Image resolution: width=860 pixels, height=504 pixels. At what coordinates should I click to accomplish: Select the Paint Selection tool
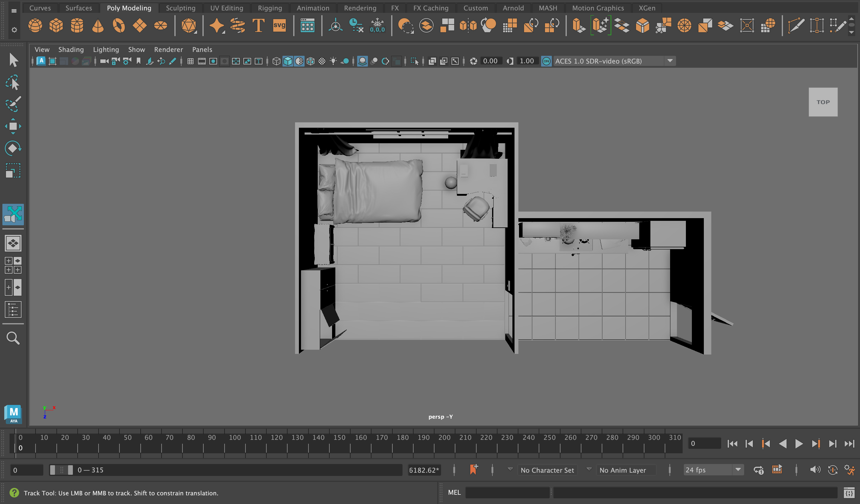point(13,104)
